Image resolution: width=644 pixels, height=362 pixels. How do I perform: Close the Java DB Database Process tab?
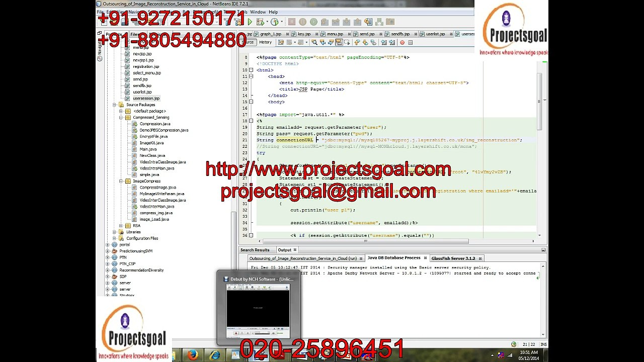coord(425,258)
